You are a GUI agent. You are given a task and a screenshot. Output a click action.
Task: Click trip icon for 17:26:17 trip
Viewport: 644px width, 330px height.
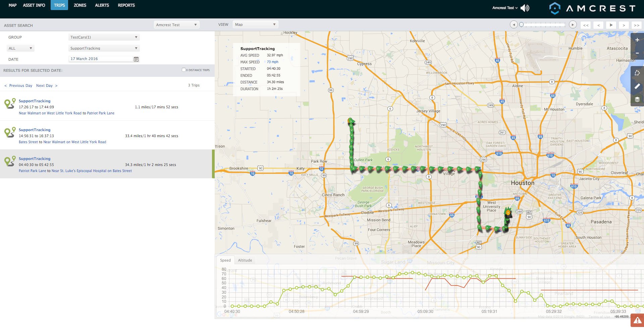(x=10, y=103)
